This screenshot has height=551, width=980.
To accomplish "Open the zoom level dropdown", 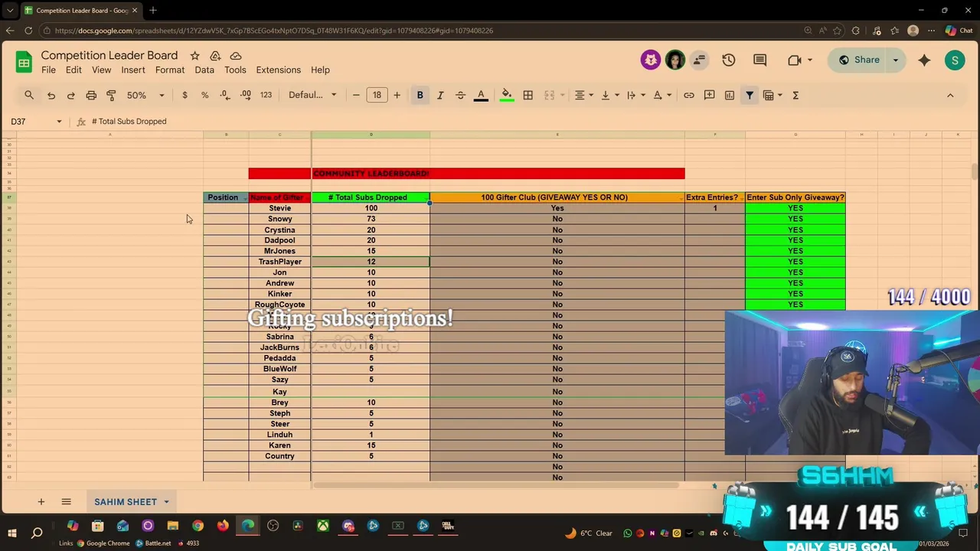I will pyautogui.click(x=145, y=95).
